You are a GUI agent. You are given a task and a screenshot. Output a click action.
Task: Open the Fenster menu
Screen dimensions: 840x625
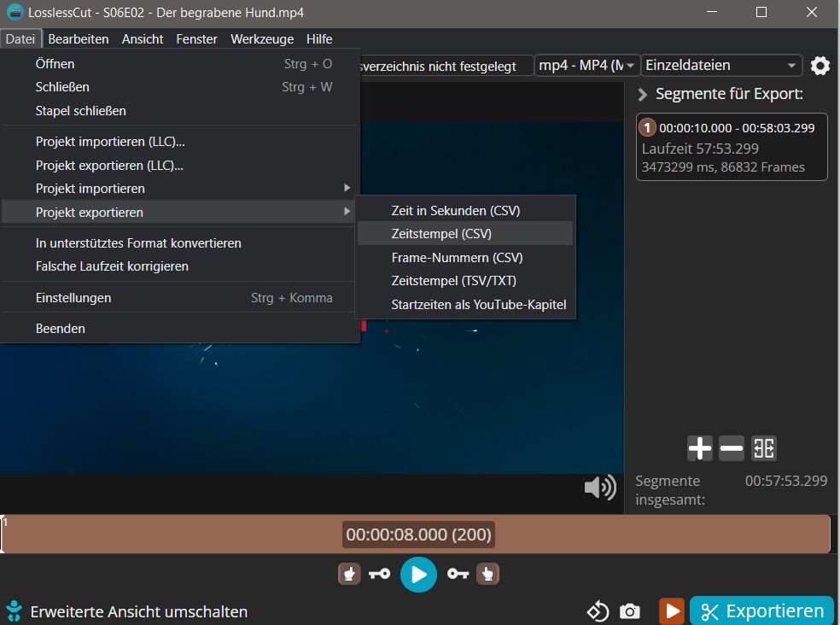[196, 39]
